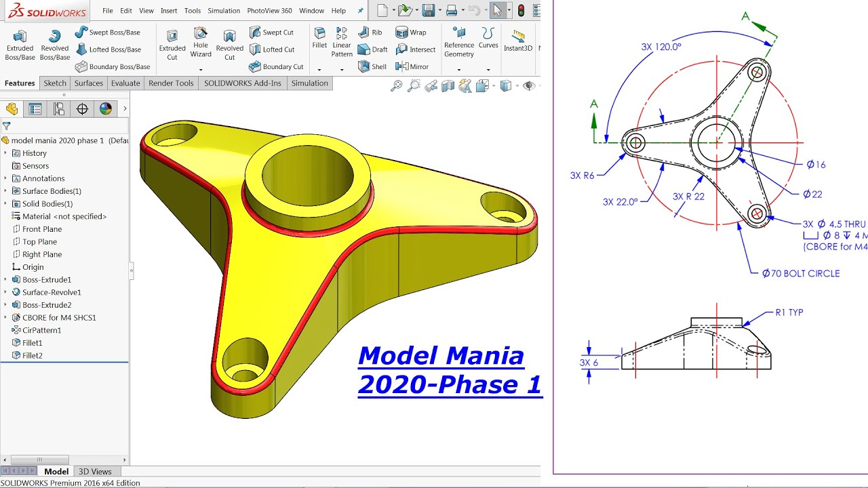868x488 pixels.
Task: Switch to the Sketch tab
Action: [x=55, y=83]
